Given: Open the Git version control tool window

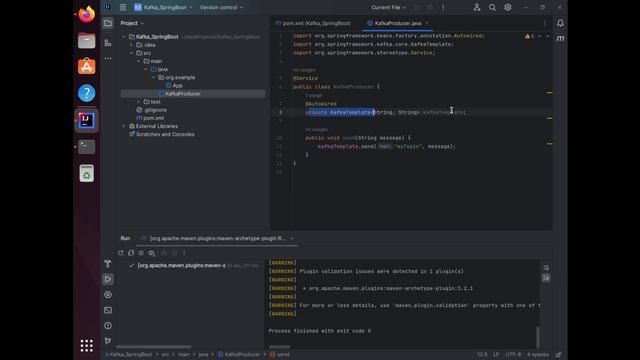Looking at the screenshot, I should (108, 341).
